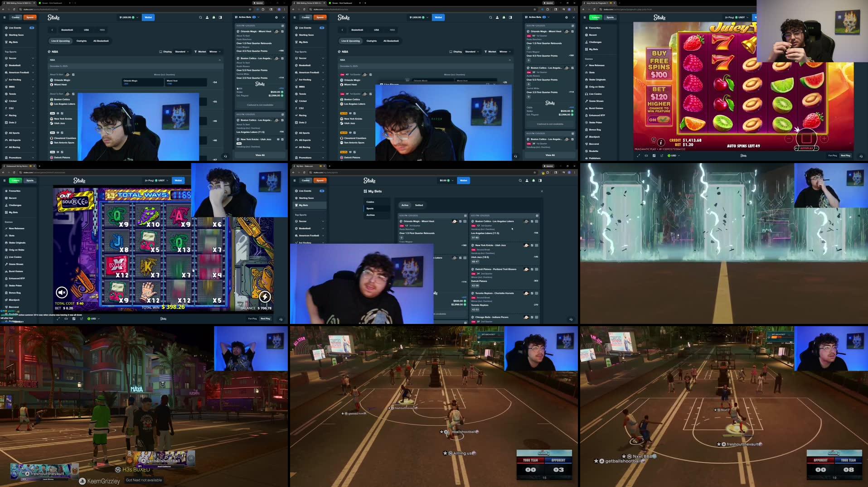The height and width of the screenshot is (487, 868).
Task: Click the search icon in the Stake header
Action: click(x=200, y=17)
